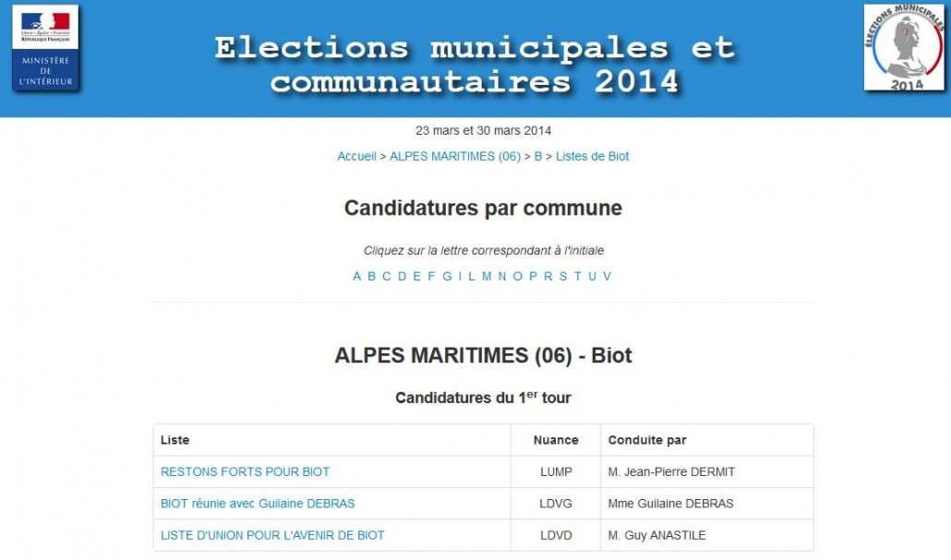Go to ALPES MARITIMES (06) breadcrumb
951x560 pixels.
coord(455,156)
